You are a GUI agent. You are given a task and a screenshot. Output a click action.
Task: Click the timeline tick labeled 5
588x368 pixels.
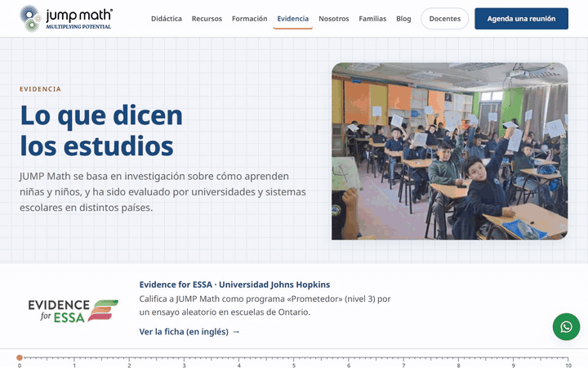(x=294, y=365)
